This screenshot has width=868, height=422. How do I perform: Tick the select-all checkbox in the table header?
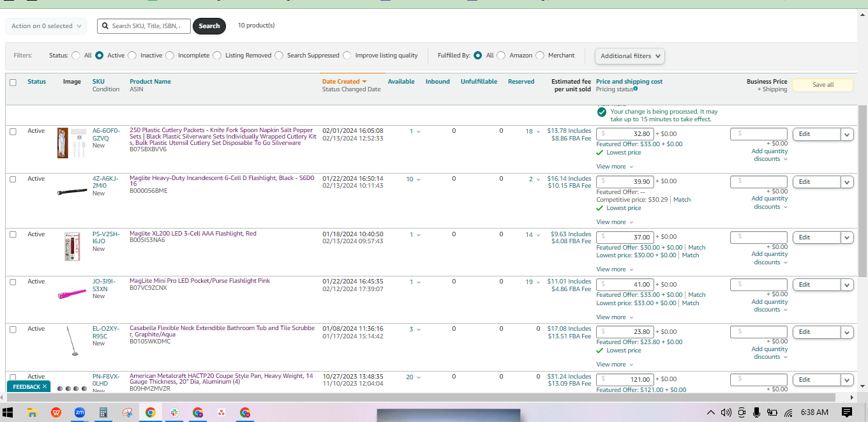13,82
